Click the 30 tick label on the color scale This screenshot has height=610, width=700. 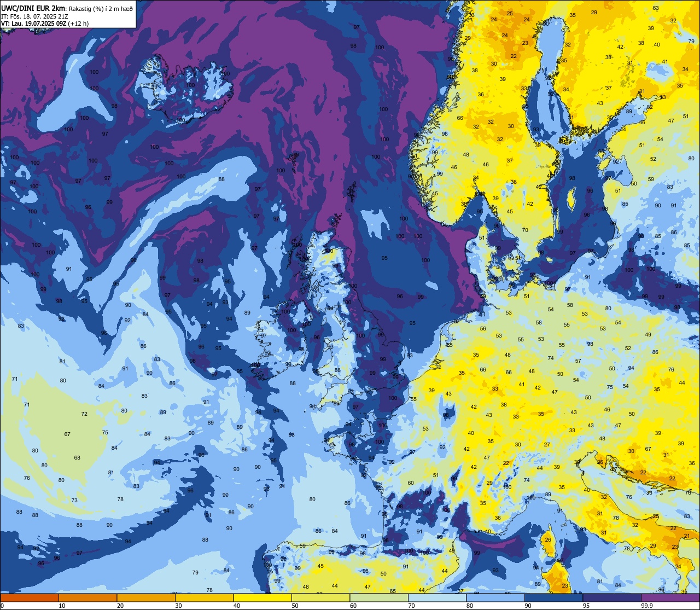pyautogui.click(x=178, y=606)
